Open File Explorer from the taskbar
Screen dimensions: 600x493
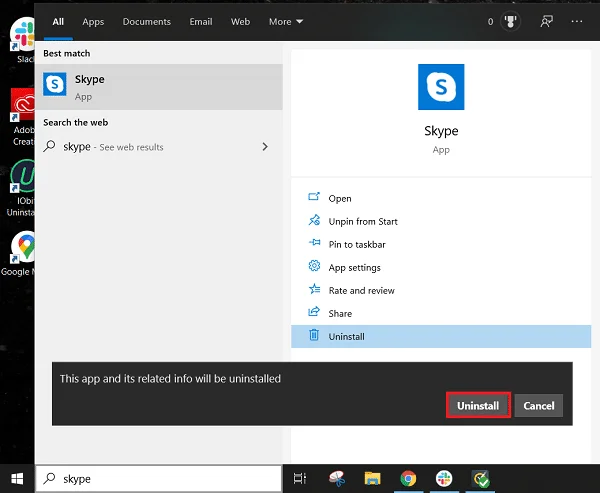pyautogui.click(x=372, y=478)
